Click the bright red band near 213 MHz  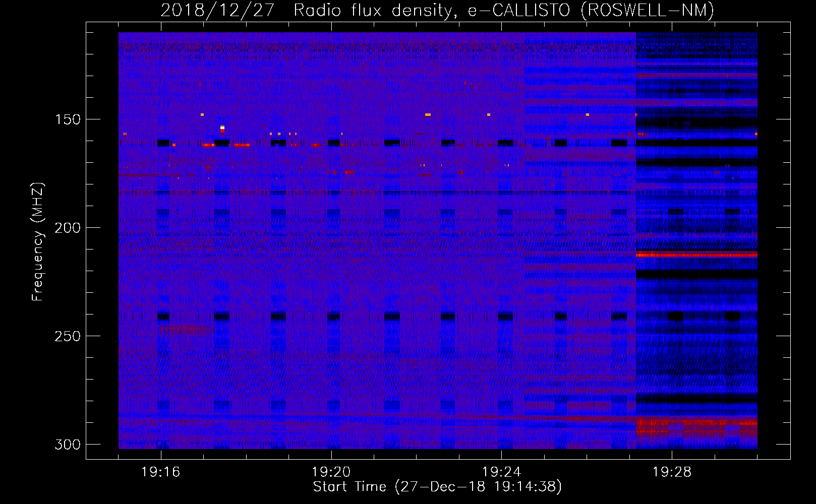pos(696,255)
